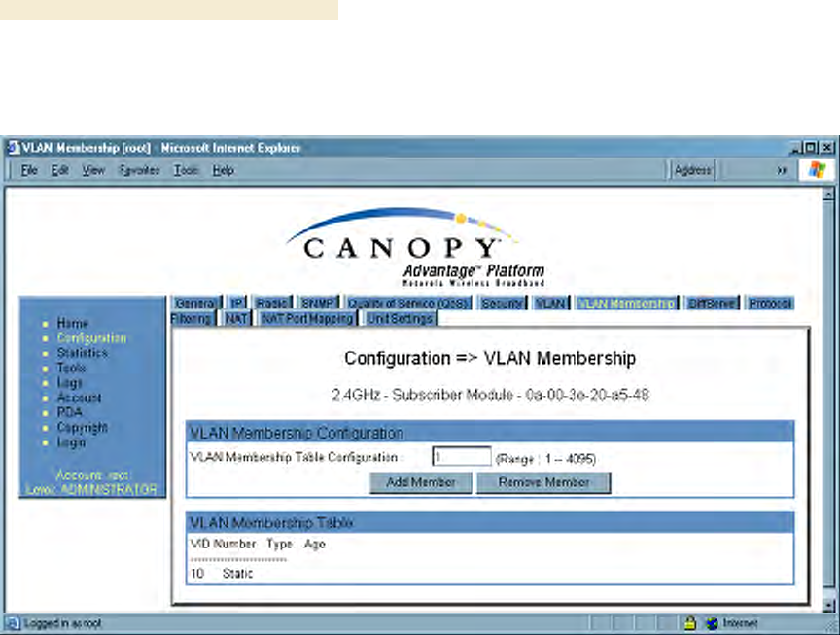Click the Subscriber Module MAC address subtitle
The image size is (840, 635).
490,395
